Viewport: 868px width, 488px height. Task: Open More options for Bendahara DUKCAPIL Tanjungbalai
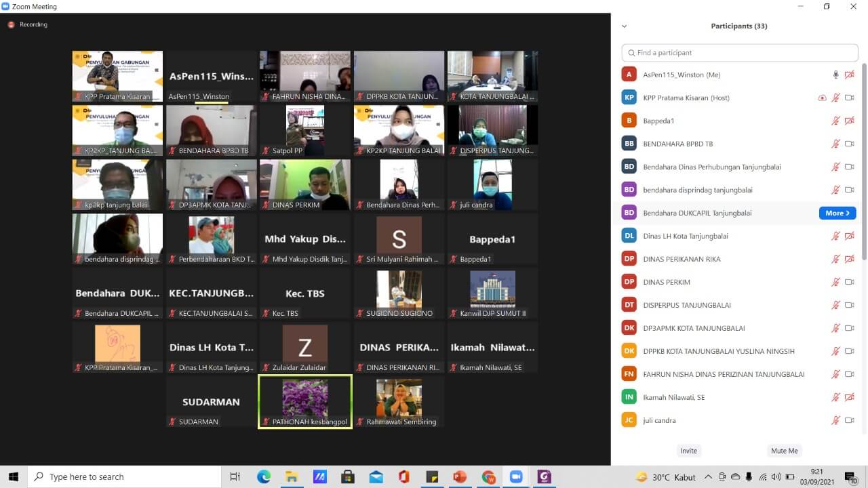[x=837, y=213]
